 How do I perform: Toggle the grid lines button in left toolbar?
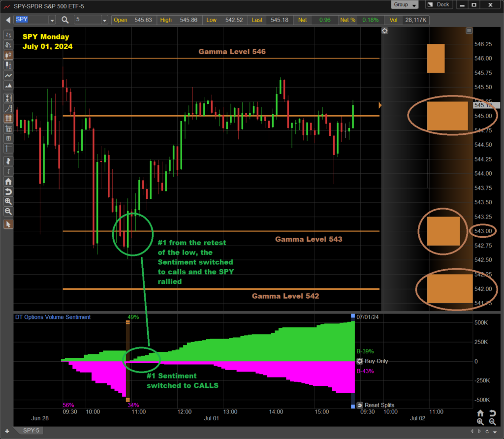[8, 119]
